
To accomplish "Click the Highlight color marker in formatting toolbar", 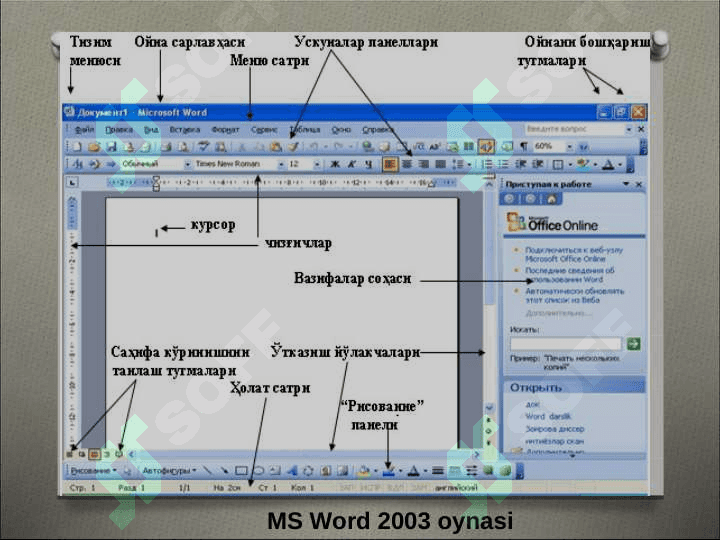I will (x=583, y=164).
